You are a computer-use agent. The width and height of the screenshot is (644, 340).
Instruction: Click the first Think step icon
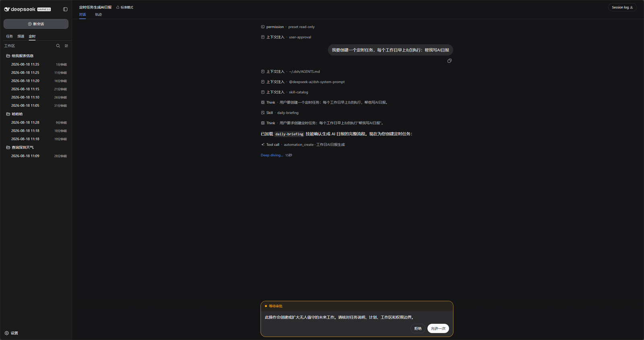(x=263, y=103)
